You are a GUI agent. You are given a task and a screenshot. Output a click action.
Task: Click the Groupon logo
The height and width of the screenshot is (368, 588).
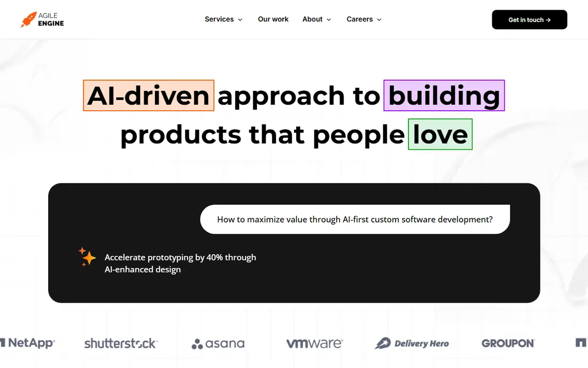tap(508, 343)
